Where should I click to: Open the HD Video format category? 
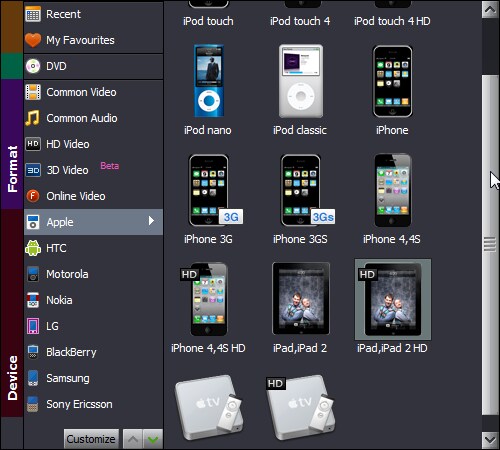(93, 144)
